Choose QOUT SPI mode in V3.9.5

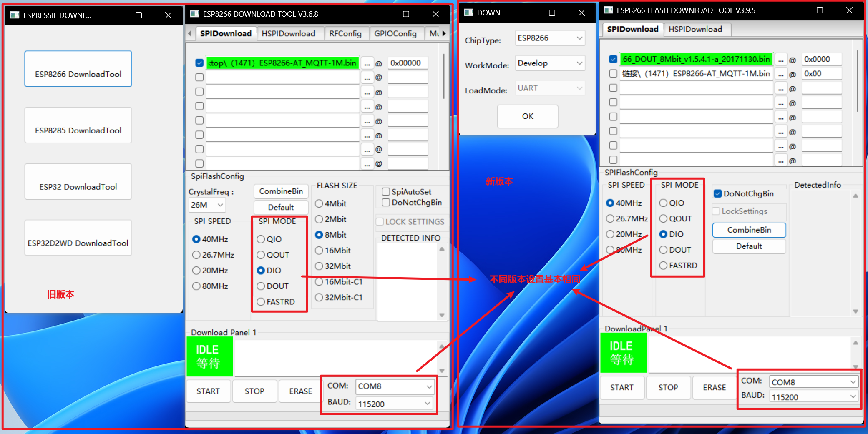(x=675, y=218)
